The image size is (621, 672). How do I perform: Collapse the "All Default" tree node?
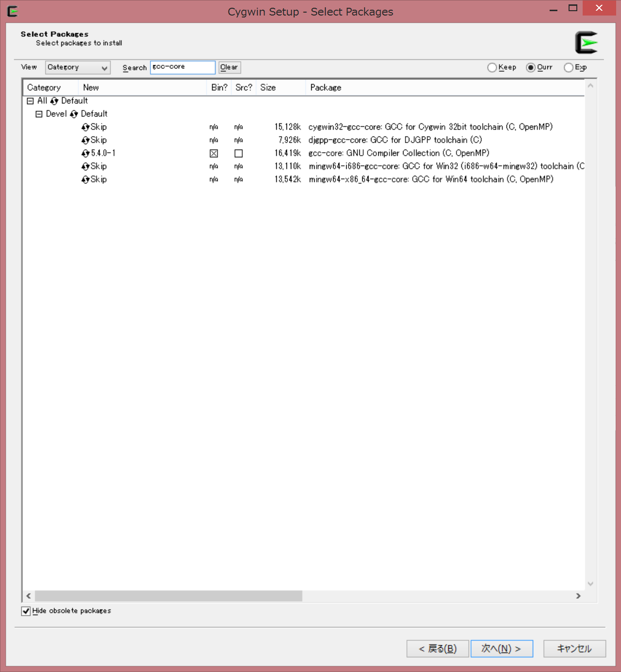tap(30, 100)
